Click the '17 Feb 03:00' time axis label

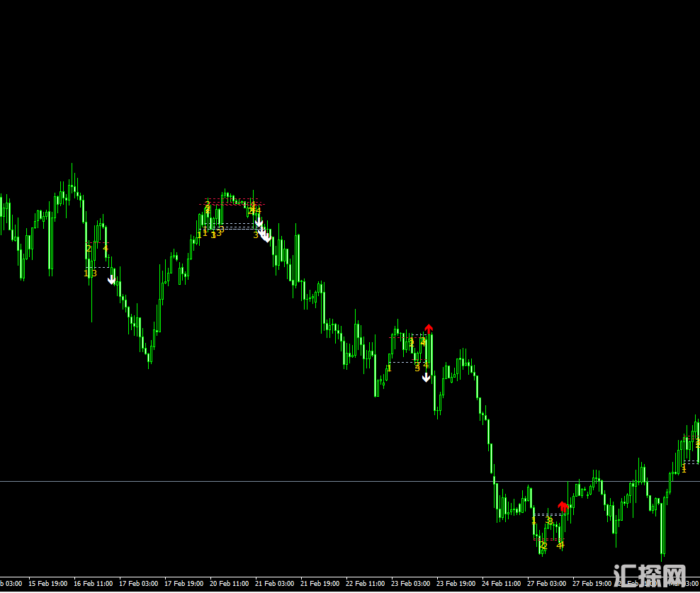[138, 584]
